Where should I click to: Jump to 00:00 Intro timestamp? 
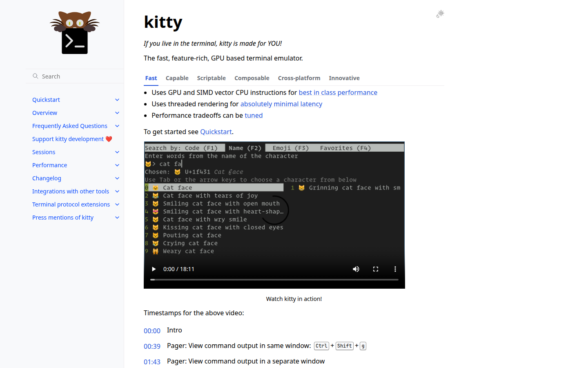[x=152, y=331]
